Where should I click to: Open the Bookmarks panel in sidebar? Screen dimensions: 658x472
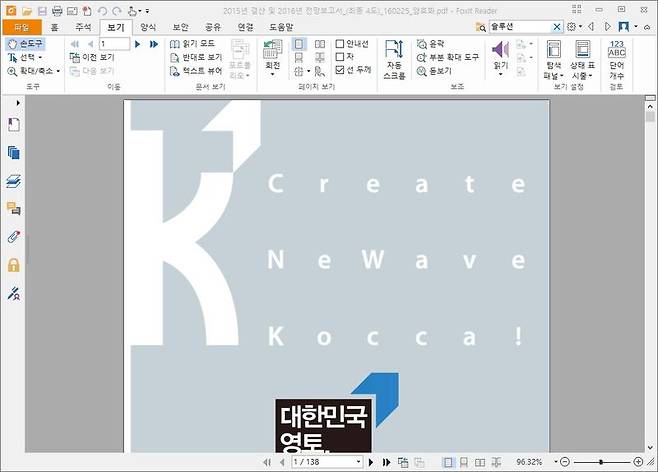click(x=13, y=125)
